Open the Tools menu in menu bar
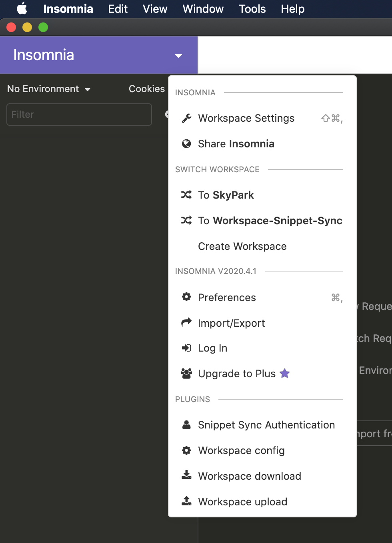This screenshot has height=543, width=392. coord(252,9)
